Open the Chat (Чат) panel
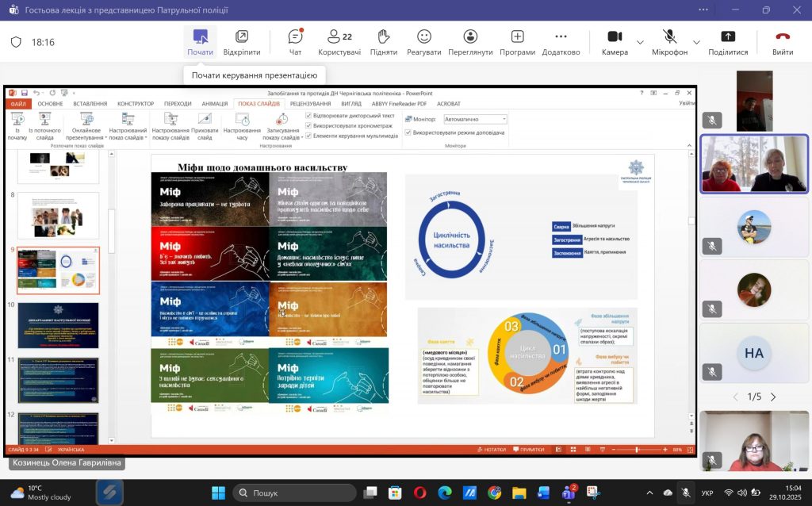This screenshot has height=506, width=812. click(295, 42)
